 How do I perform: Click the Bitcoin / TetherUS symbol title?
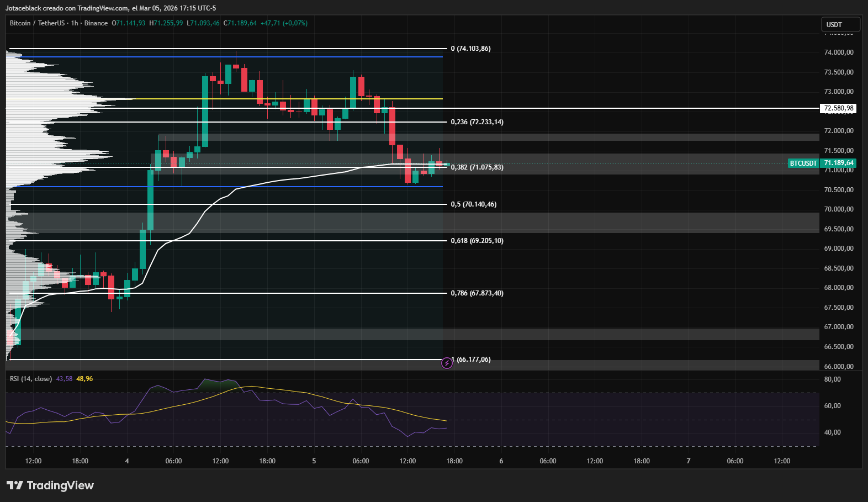37,23
